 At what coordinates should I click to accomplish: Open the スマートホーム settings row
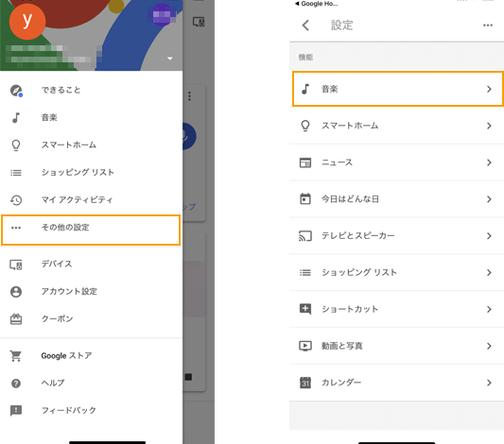click(396, 126)
